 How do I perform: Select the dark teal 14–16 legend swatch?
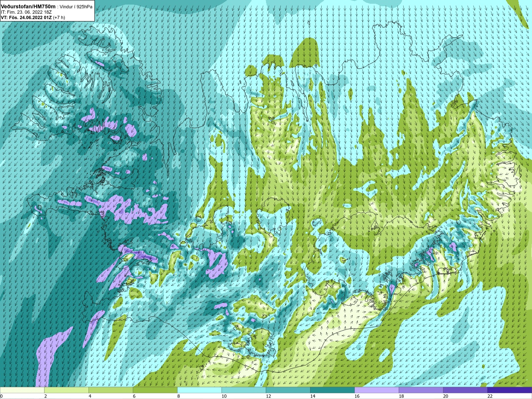point(332,390)
